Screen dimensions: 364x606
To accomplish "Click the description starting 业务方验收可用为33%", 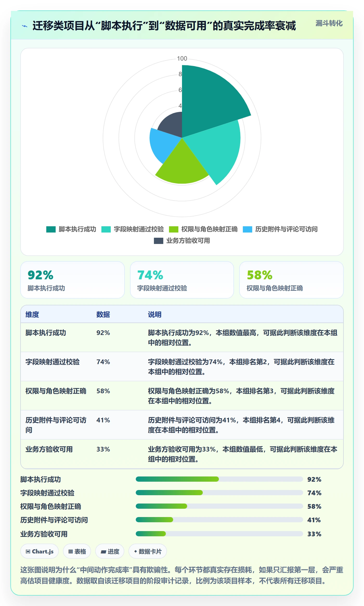I will tap(243, 454).
